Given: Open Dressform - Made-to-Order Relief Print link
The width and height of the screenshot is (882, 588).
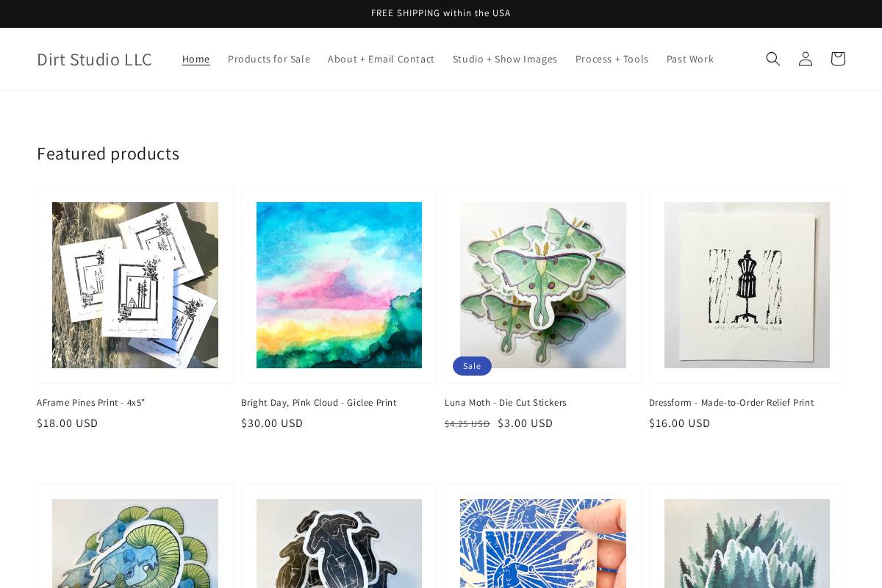Looking at the screenshot, I should click(x=731, y=403).
